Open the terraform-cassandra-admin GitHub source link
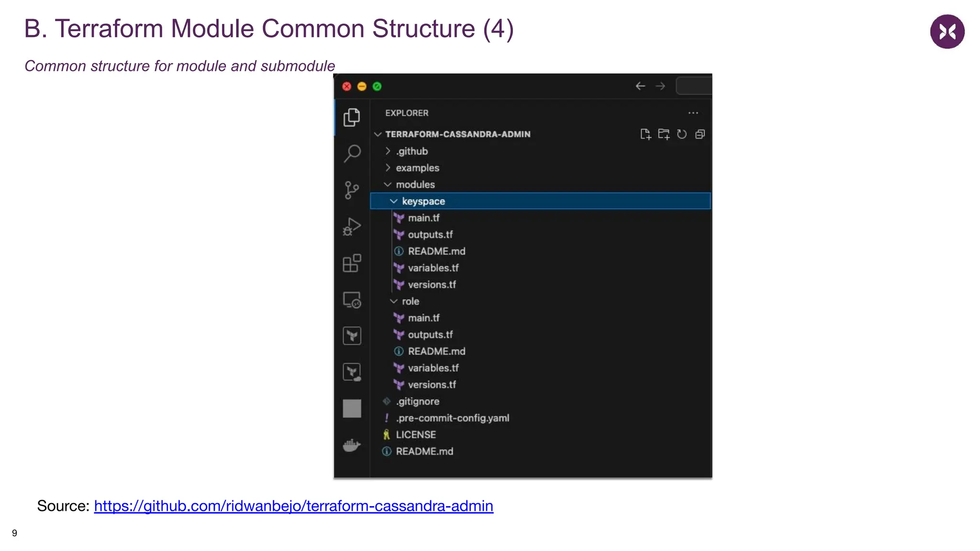Image resolution: width=980 pixels, height=551 pixels. 293,506
